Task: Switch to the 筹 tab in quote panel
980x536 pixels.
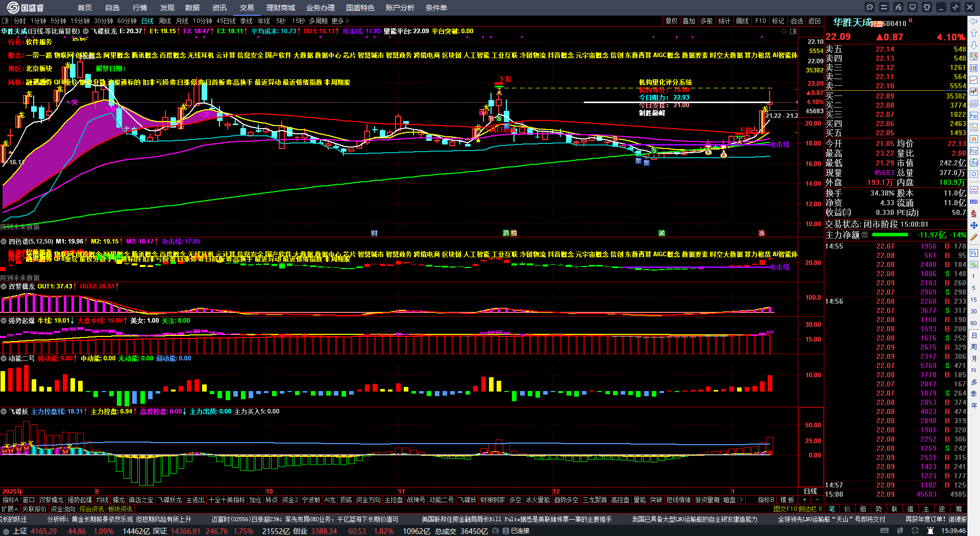Action: [x=959, y=509]
